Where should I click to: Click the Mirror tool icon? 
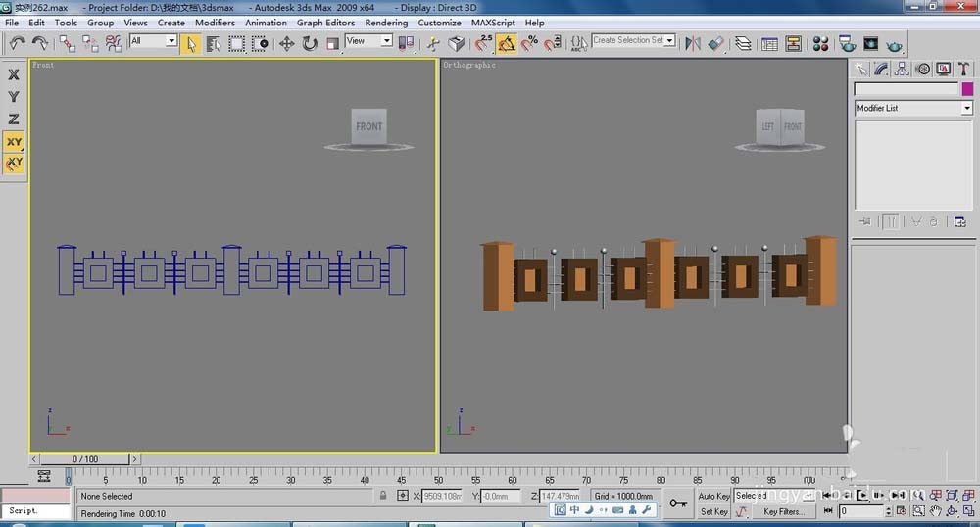point(693,43)
